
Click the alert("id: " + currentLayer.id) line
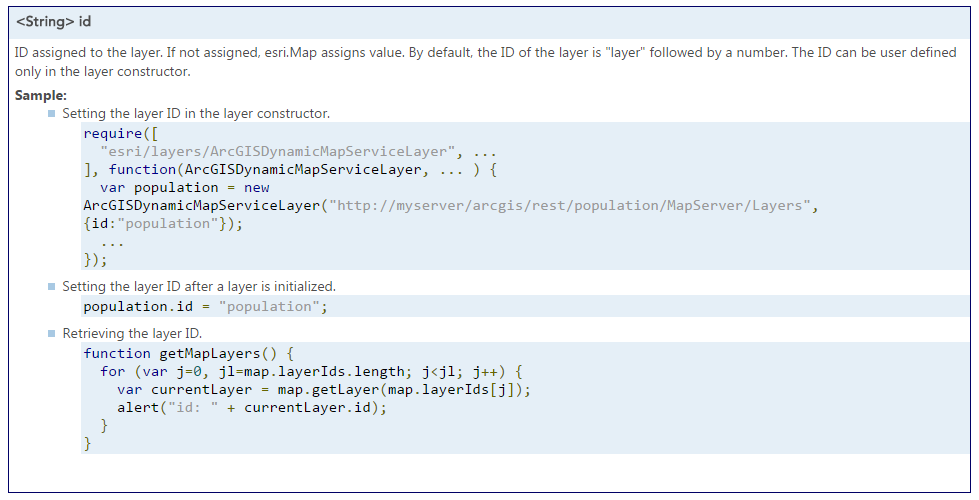(x=252, y=408)
